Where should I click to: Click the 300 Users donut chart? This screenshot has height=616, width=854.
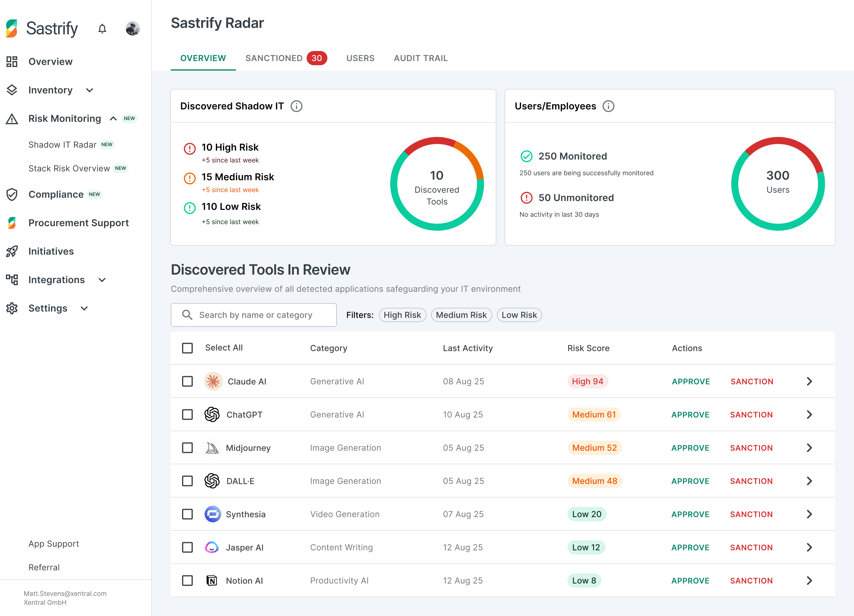point(778,184)
